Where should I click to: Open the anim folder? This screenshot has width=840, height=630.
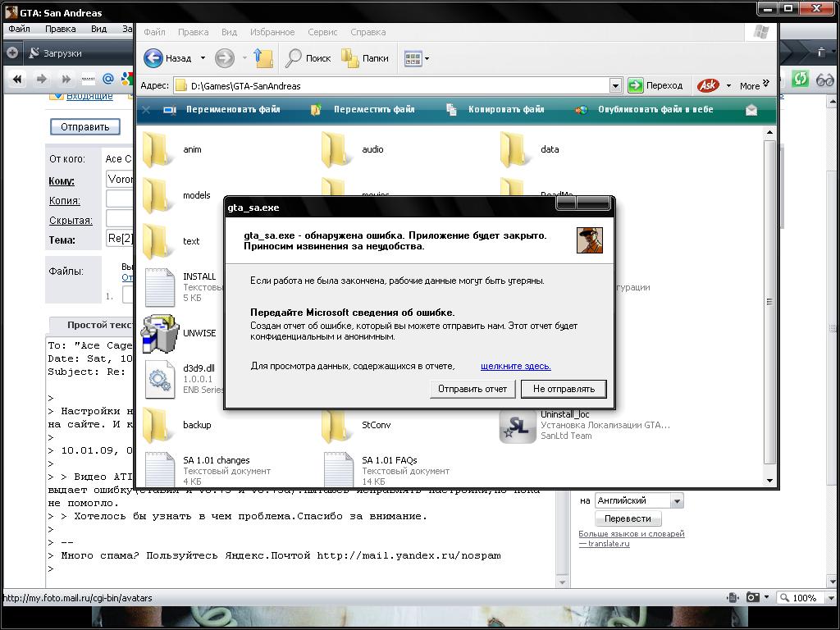click(158, 149)
